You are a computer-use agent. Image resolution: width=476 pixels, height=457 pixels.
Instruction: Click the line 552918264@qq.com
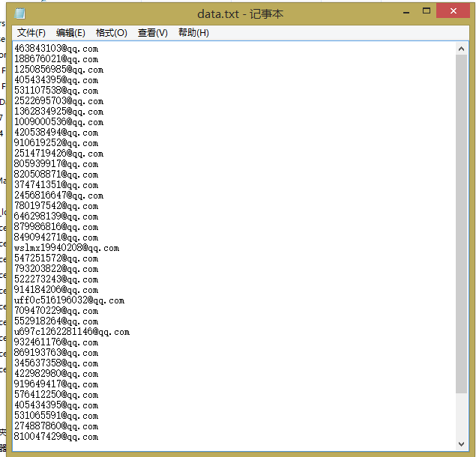pyautogui.click(x=56, y=321)
